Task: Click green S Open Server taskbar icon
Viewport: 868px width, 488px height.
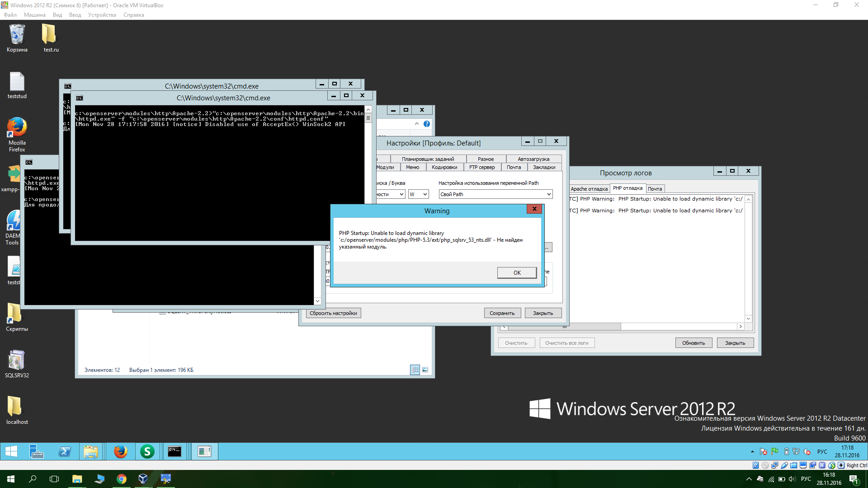Action: pyautogui.click(x=147, y=451)
